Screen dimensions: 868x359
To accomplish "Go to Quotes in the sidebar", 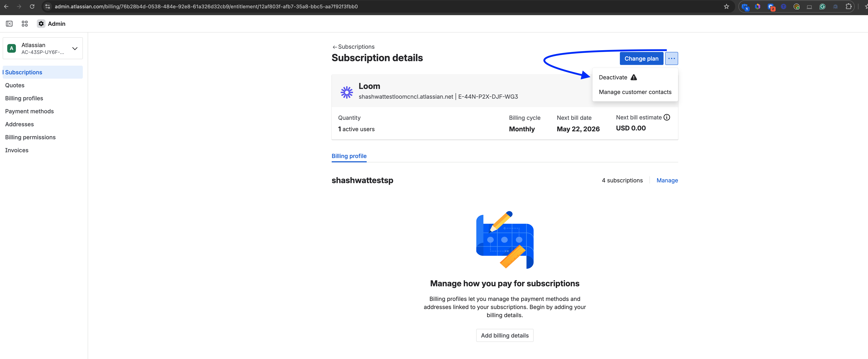I will click(x=43, y=85).
